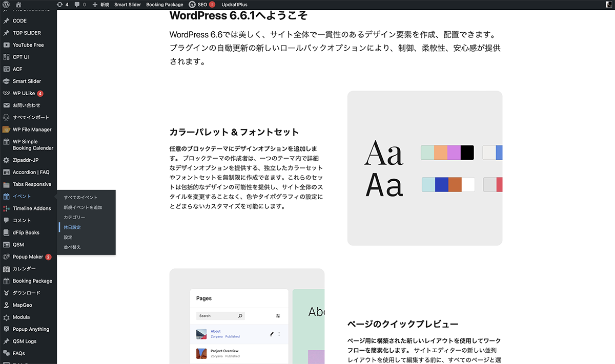The width and height of the screenshot is (615, 364).
Task: Select すべてのイベント submenu entry
Action: pyautogui.click(x=80, y=198)
